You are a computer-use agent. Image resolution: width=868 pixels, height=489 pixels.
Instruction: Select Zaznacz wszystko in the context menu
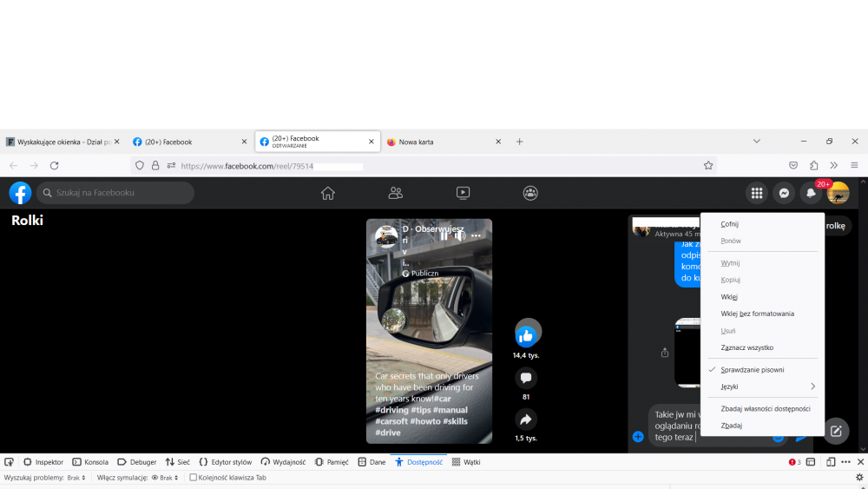(x=746, y=347)
